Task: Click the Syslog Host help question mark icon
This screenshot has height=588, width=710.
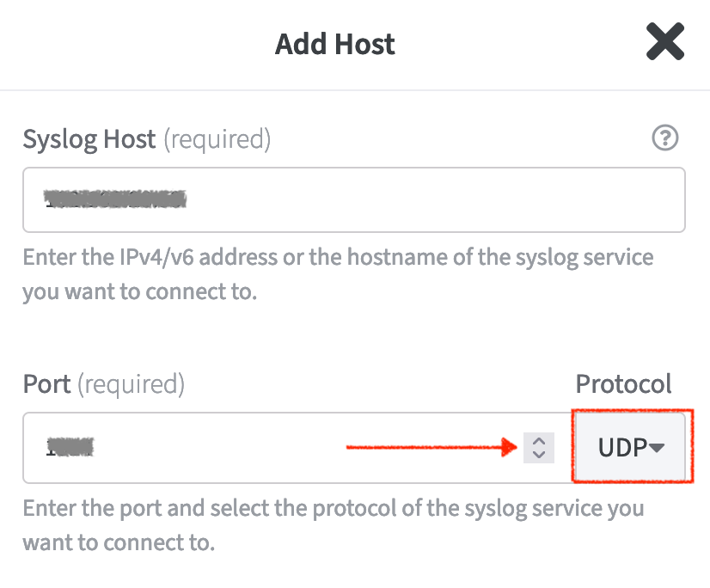Action: 665,138
